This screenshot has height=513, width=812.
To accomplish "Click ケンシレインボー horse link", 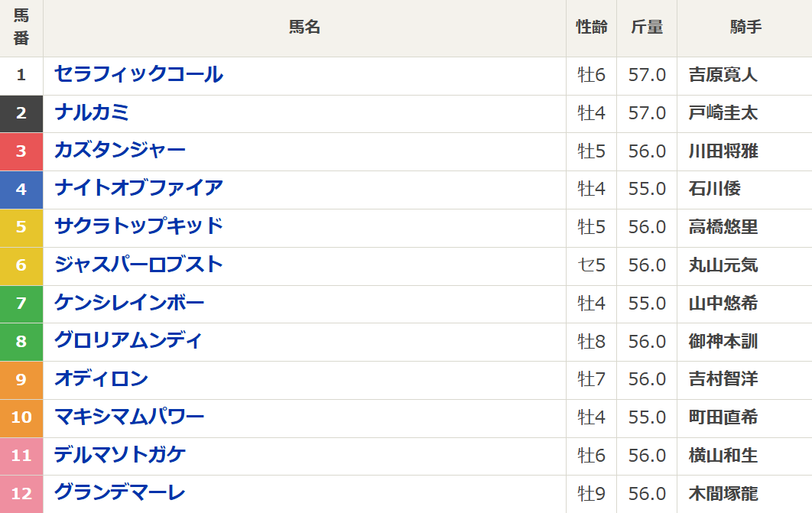I will [x=129, y=303].
